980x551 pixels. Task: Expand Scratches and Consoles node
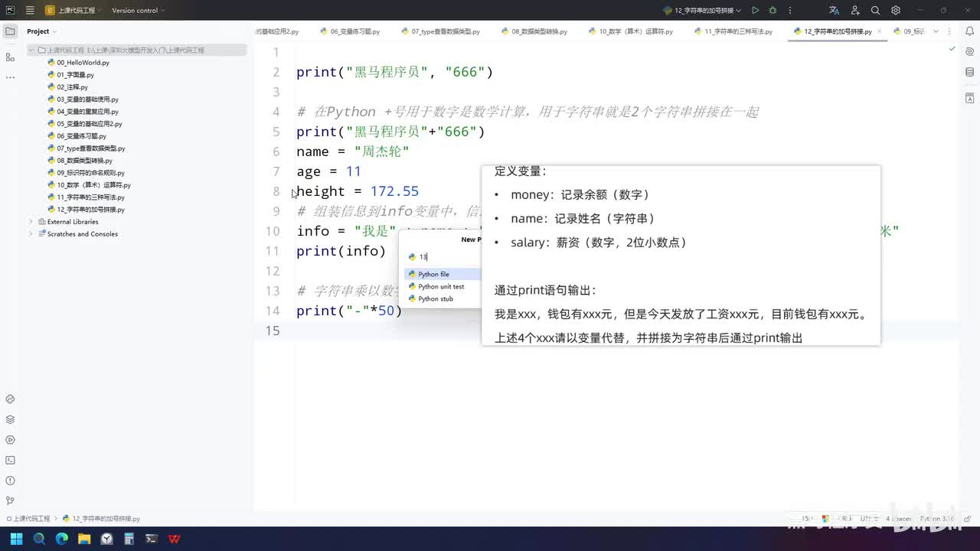click(x=31, y=234)
